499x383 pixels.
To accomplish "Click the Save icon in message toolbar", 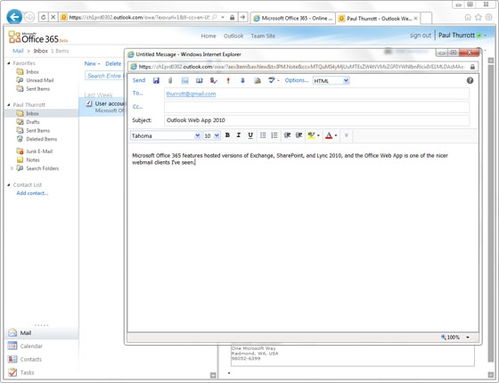I will click(x=156, y=80).
